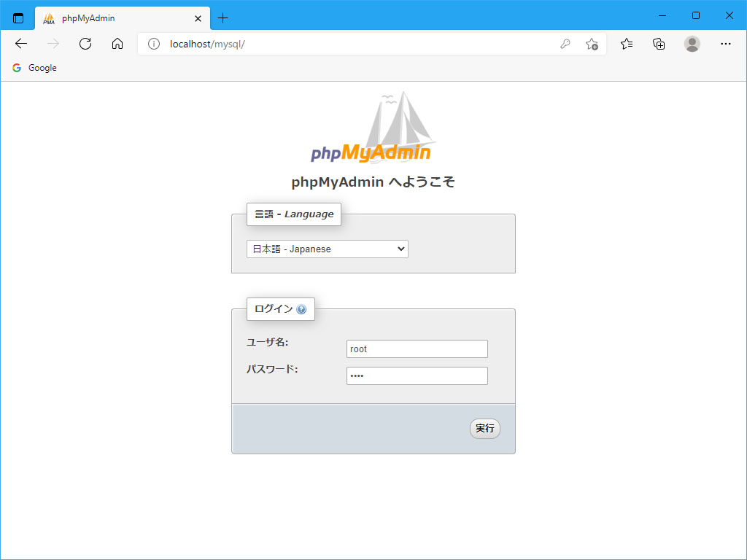Reload the page with the refresh icon
This screenshot has width=747, height=560.
coord(85,44)
